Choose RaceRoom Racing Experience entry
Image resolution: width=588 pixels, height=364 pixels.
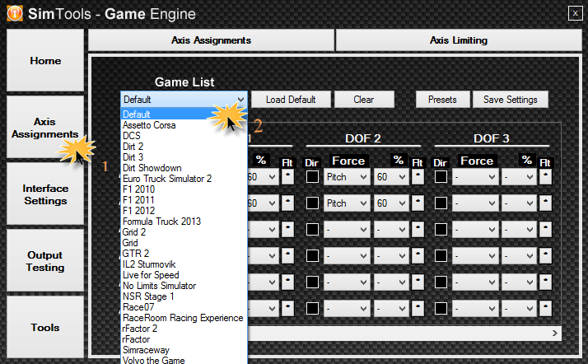point(184,318)
